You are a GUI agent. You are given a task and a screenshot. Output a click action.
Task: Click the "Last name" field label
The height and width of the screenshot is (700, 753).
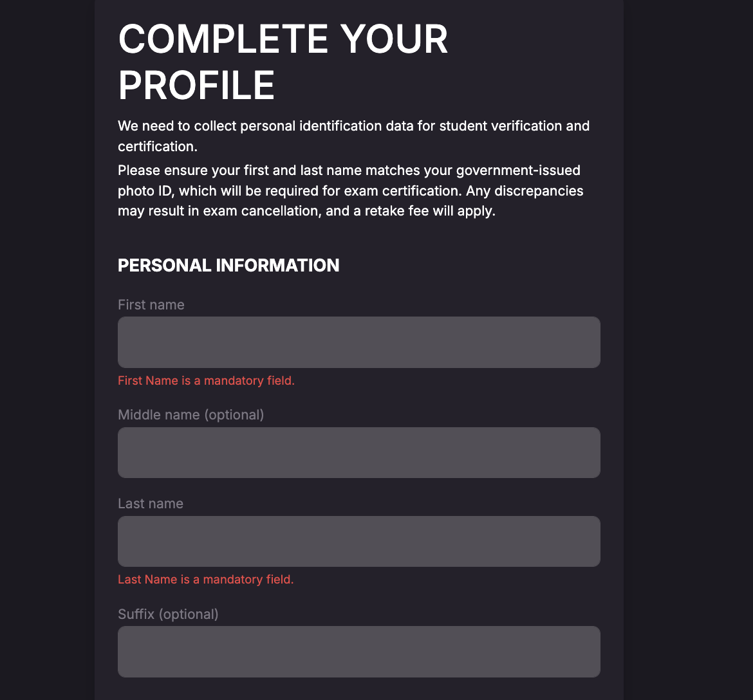[x=151, y=504]
